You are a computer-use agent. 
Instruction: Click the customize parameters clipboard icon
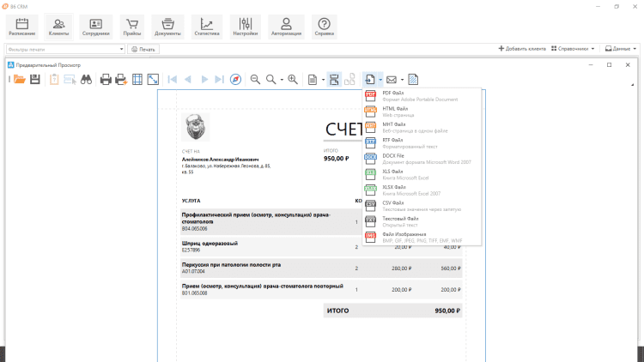54,79
